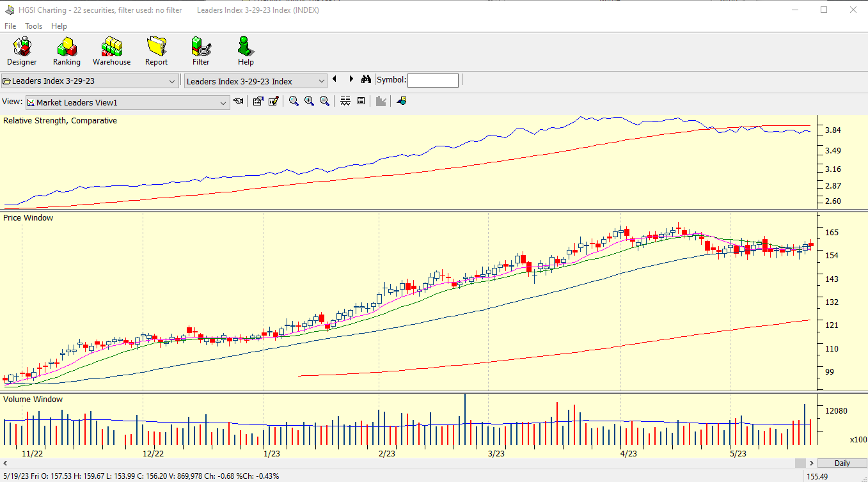Open the Leaders Index 3-29-23 group dropdown
This screenshot has width=868, height=482.
pos(90,81)
